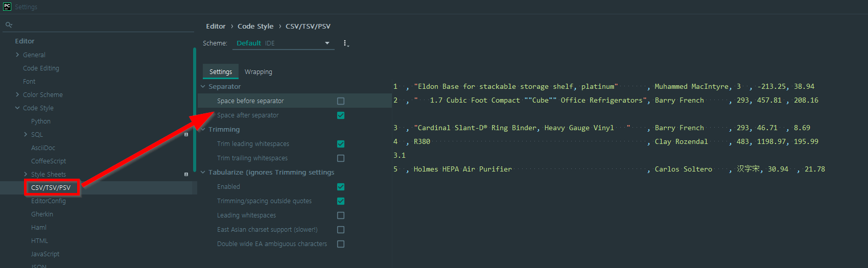Viewport: 868px width, 268px height.
Task: Select Haml code style
Action: pos(39,227)
